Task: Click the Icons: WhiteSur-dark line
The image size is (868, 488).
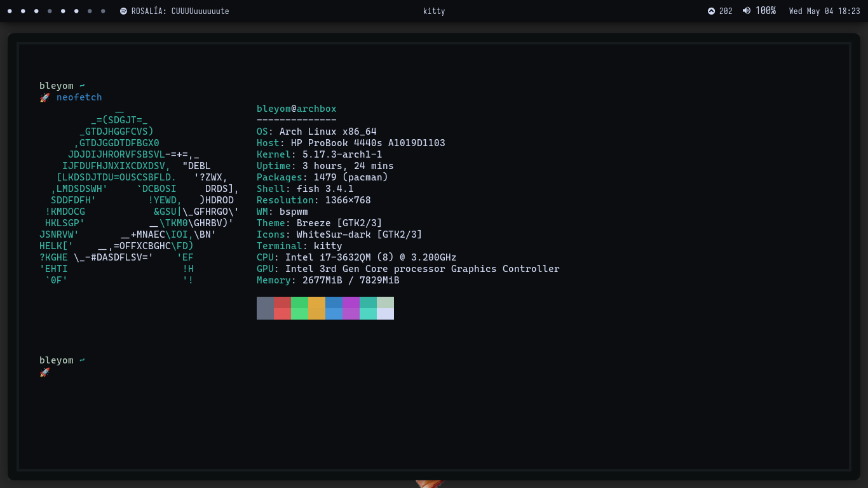Action: [x=339, y=234]
